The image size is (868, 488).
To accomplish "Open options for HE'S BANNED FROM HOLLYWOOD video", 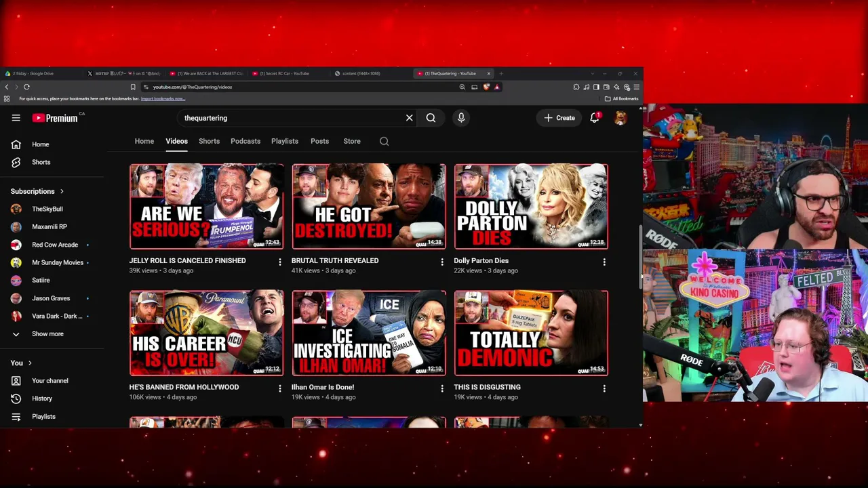I will pyautogui.click(x=279, y=388).
